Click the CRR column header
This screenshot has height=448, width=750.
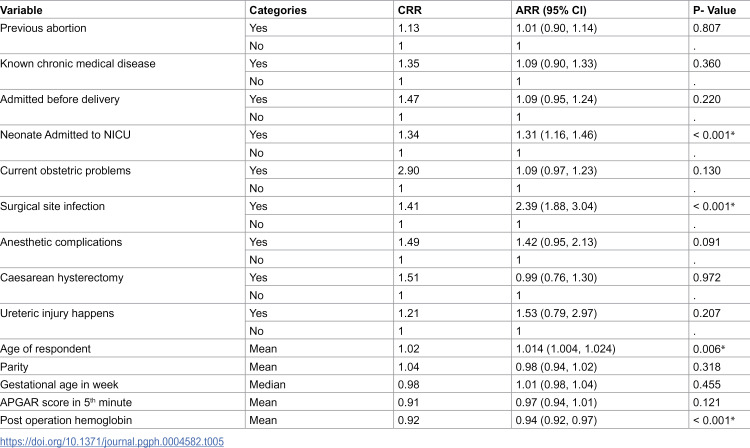410,10
